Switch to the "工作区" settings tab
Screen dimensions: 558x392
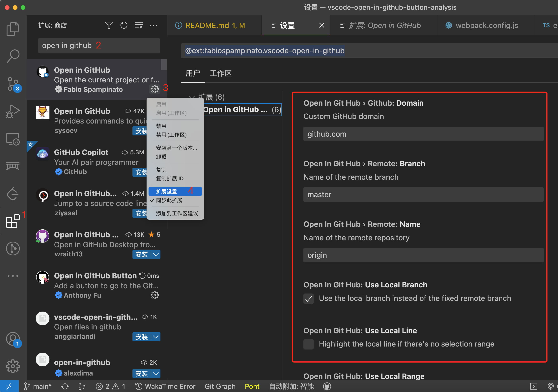click(220, 73)
